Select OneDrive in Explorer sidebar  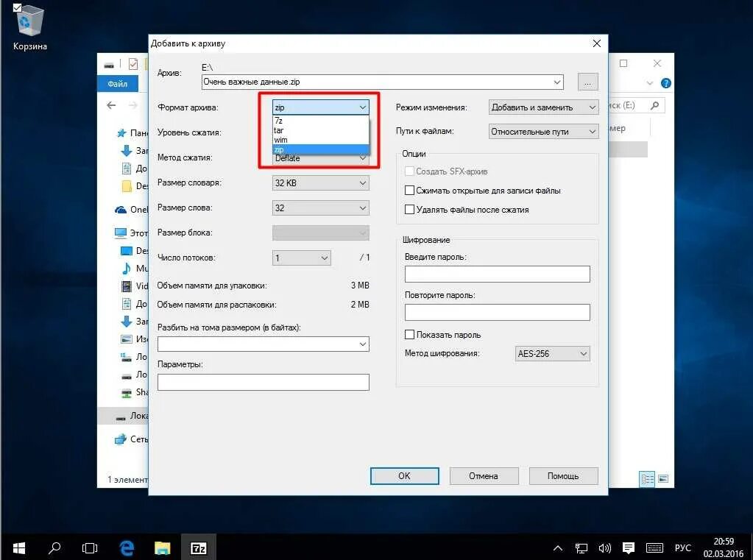tap(130, 210)
